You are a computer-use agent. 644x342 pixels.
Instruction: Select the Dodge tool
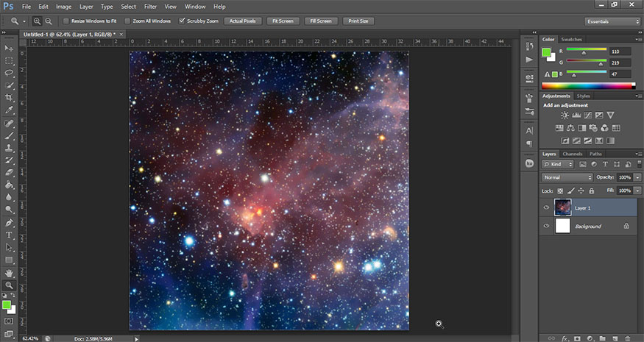click(x=9, y=210)
